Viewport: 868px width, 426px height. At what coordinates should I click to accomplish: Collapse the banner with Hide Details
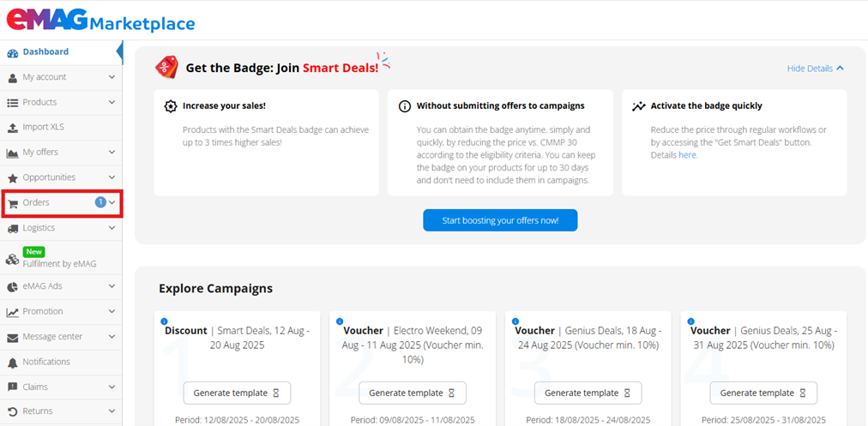pyautogui.click(x=816, y=69)
